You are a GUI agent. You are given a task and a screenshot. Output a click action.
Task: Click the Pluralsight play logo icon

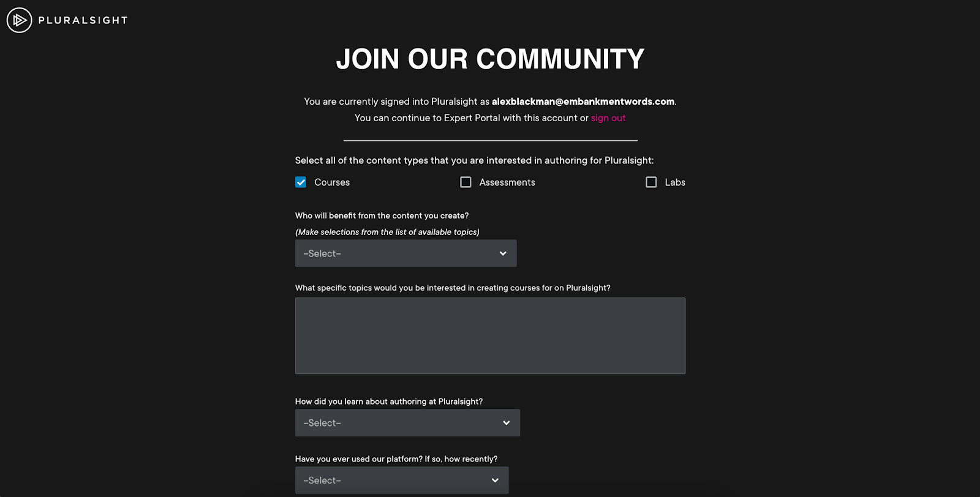pos(19,20)
